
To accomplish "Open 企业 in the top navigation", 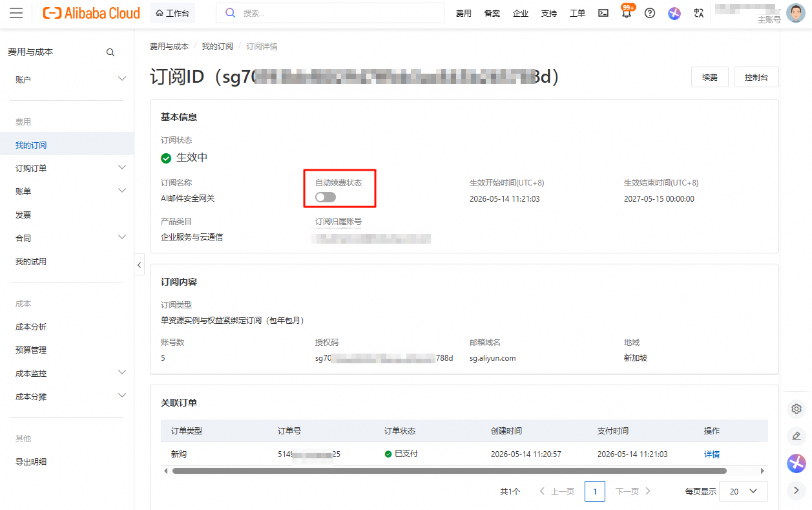I will (x=521, y=13).
